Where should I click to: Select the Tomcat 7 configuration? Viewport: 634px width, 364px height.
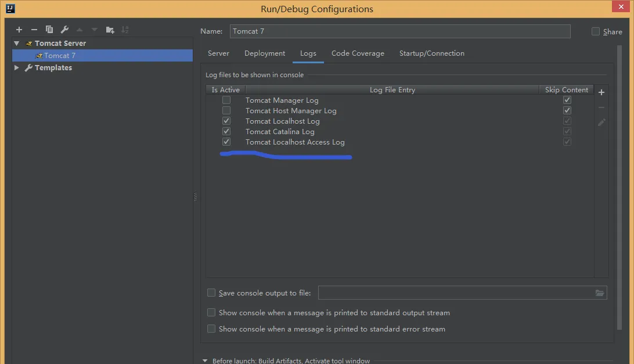102,55
